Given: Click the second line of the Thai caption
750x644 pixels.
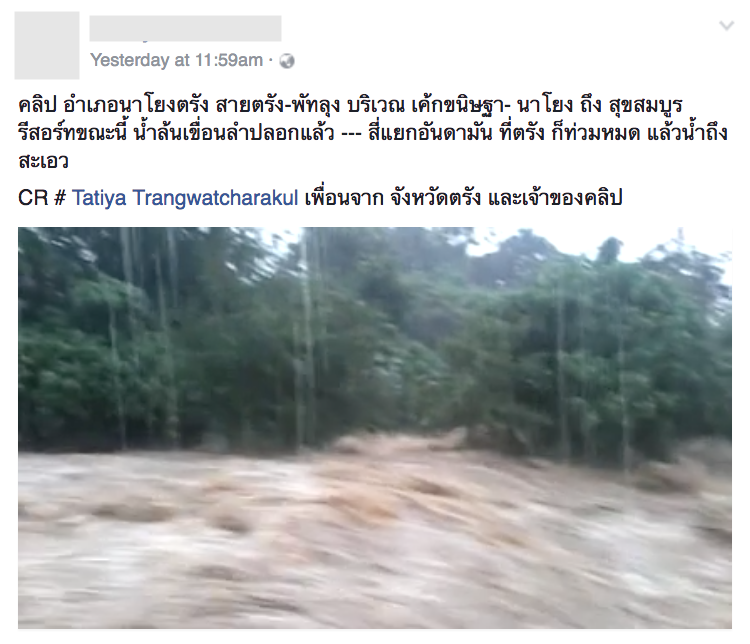Looking at the screenshot, I should tap(373, 133).
